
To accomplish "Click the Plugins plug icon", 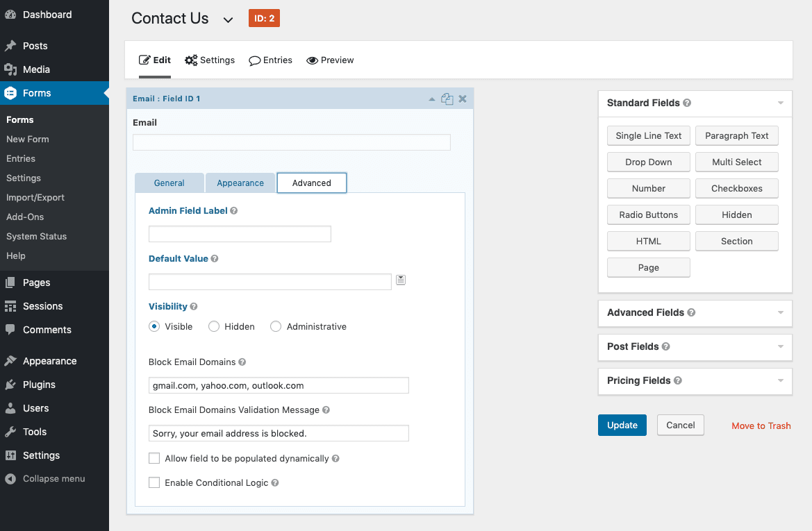I will [10, 385].
